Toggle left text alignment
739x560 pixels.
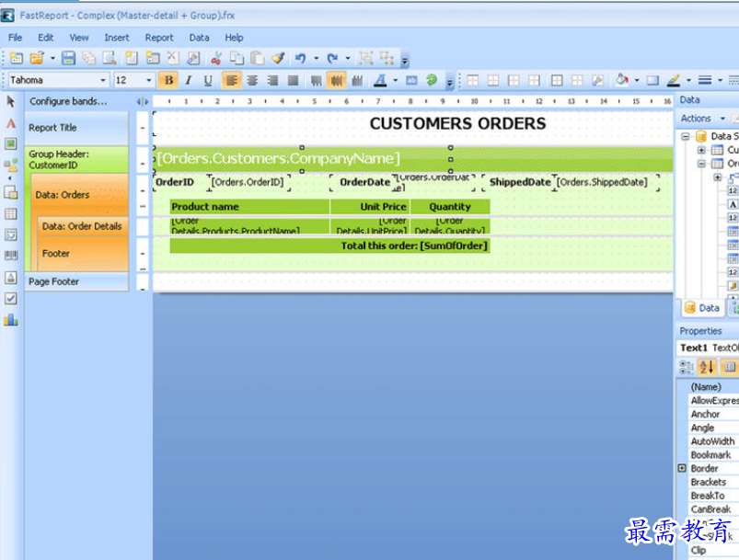tap(231, 80)
